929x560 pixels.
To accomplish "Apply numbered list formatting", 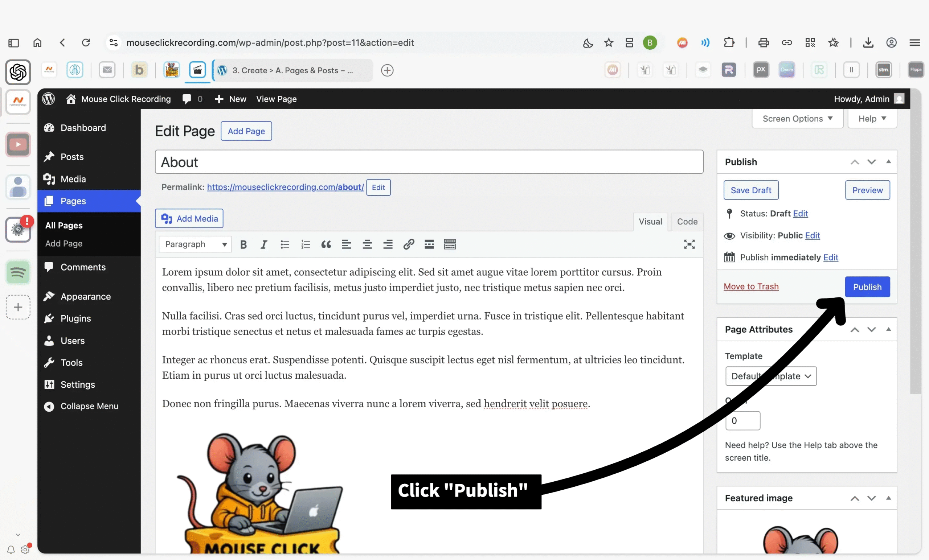I will pyautogui.click(x=306, y=244).
